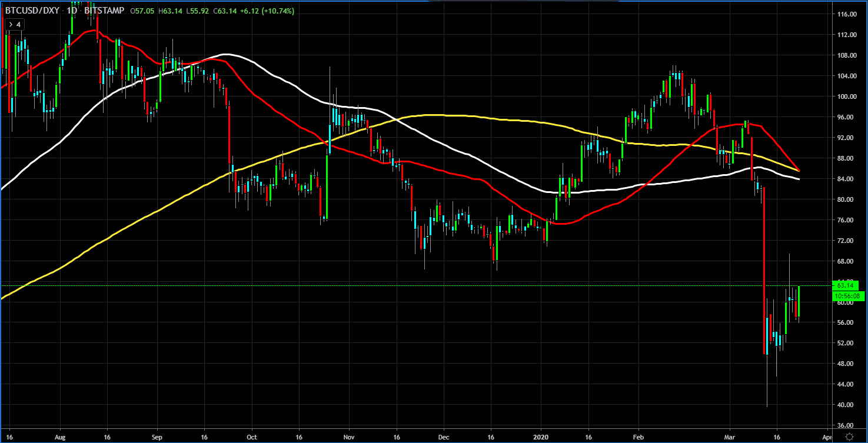868x443 pixels.
Task: Click the Apr label on the time axis
Action: (x=827, y=438)
